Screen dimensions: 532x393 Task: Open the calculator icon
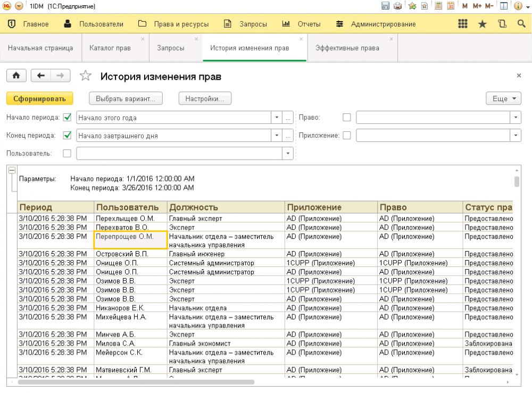(x=438, y=6)
